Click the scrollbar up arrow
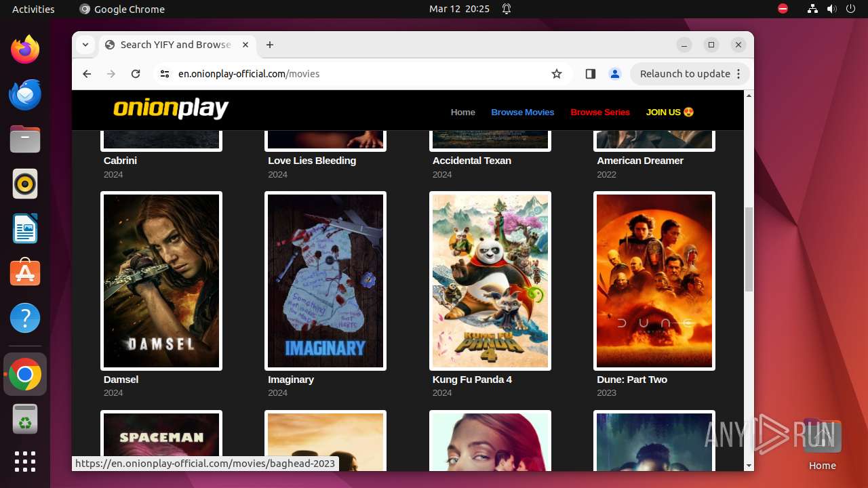868x488 pixels. [749, 96]
